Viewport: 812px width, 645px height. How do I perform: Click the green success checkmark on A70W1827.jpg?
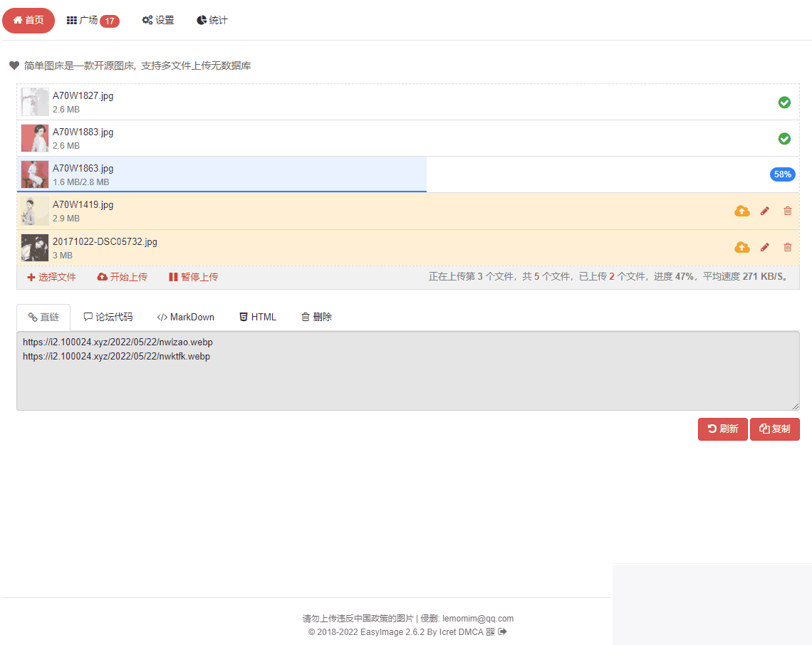click(785, 103)
